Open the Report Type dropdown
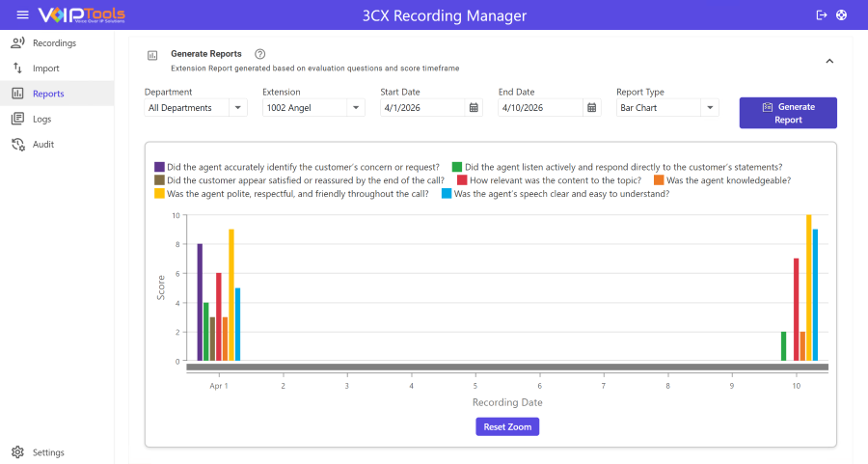868x464 pixels. pyautogui.click(x=710, y=108)
